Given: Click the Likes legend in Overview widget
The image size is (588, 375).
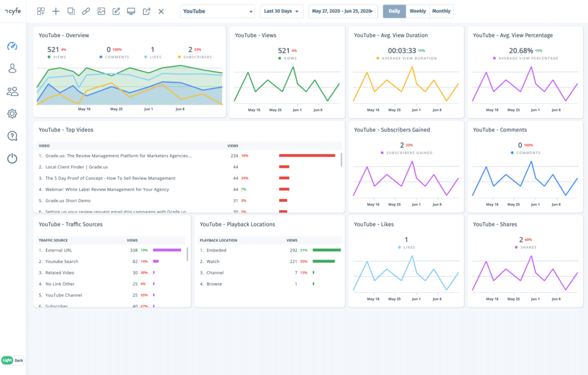Looking at the screenshot, I should point(153,57).
